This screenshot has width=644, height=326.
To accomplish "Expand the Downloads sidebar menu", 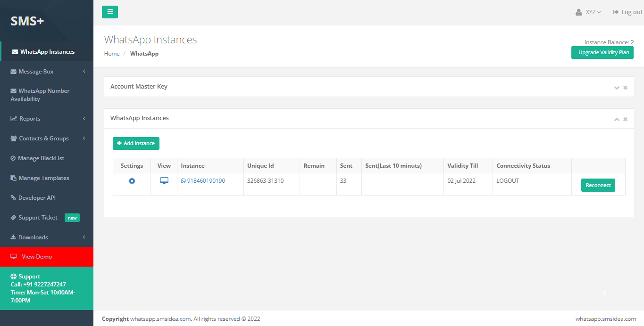I will (47, 237).
